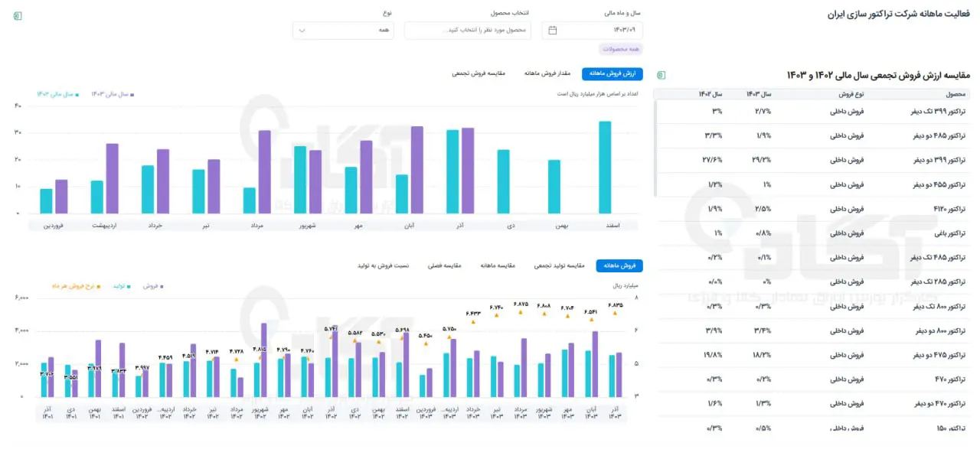980x459 pixels.
Task: Click the سال ۱۴۰۲ column header
Action: (x=710, y=94)
